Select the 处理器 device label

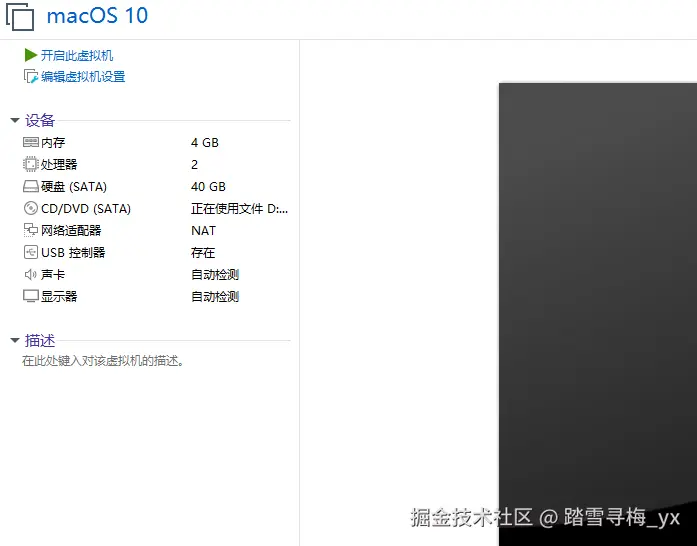59,165
